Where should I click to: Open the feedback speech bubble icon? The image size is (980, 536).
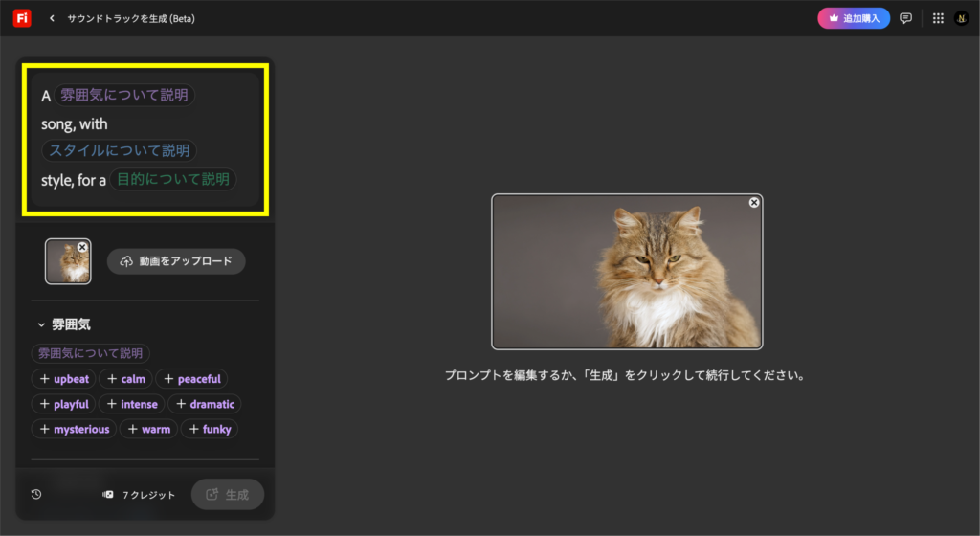pyautogui.click(x=905, y=18)
